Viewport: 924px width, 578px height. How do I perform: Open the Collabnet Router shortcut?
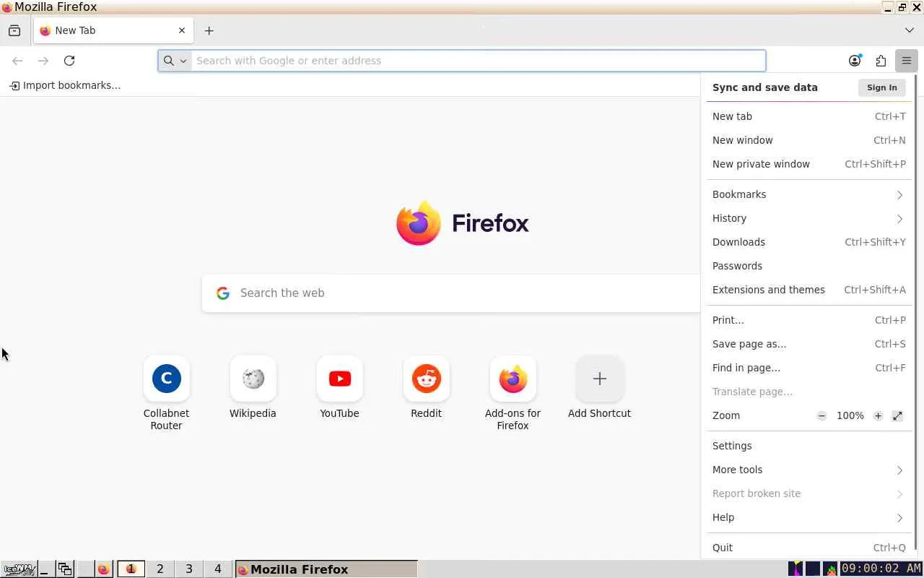[x=166, y=394]
